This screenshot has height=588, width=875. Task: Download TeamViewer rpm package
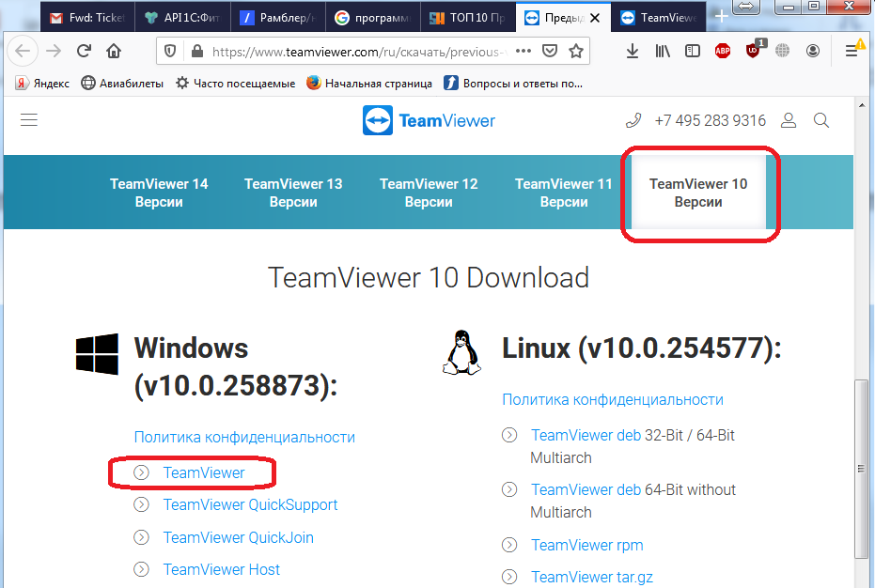pyautogui.click(x=586, y=545)
